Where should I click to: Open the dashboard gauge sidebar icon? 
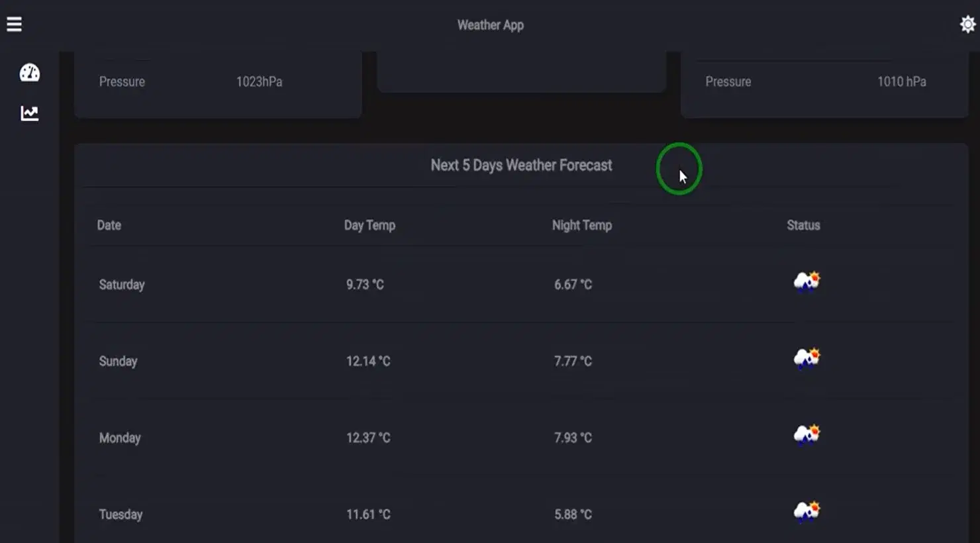point(29,73)
